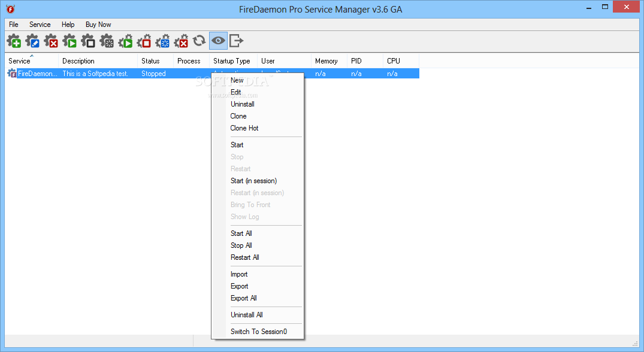Sort by the Startup Type column header
The width and height of the screenshot is (644, 352).
(233, 60)
